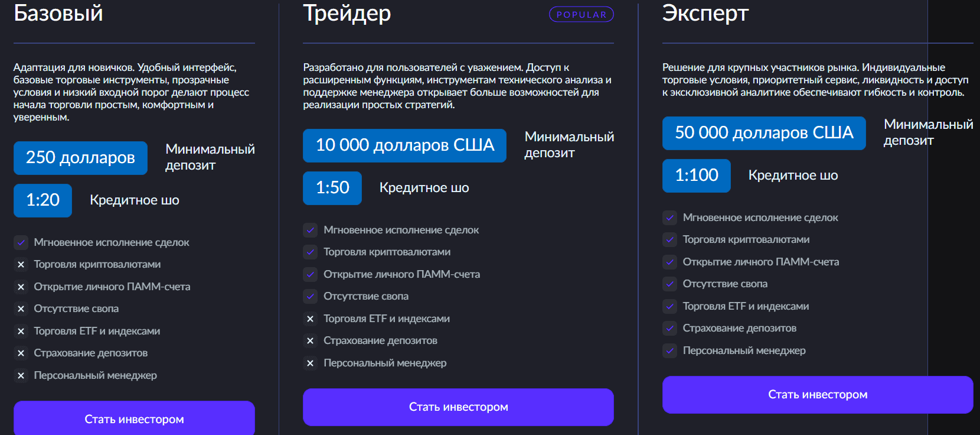Click the checkmark next to Персональный менеджер in Эксперт

click(x=670, y=350)
